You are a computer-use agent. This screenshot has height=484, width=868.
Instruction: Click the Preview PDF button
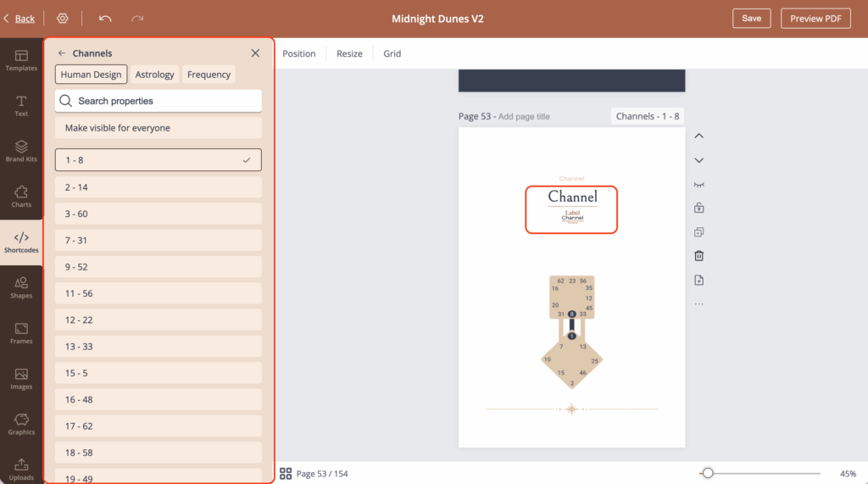pyautogui.click(x=815, y=19)
